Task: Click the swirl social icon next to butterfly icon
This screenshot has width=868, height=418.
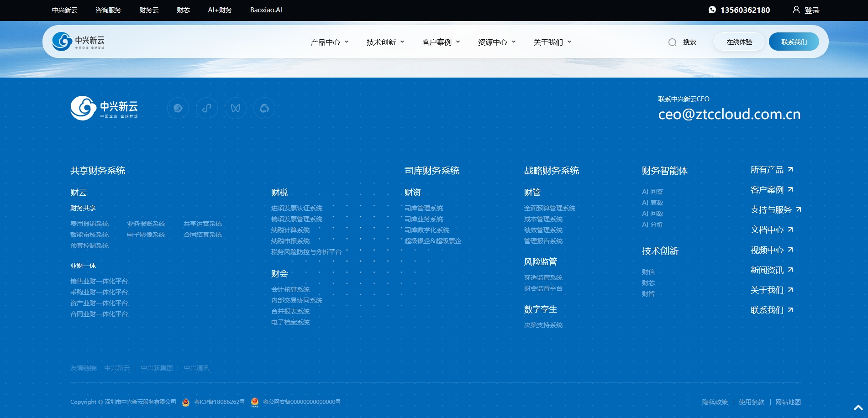Action: [264, 108]
